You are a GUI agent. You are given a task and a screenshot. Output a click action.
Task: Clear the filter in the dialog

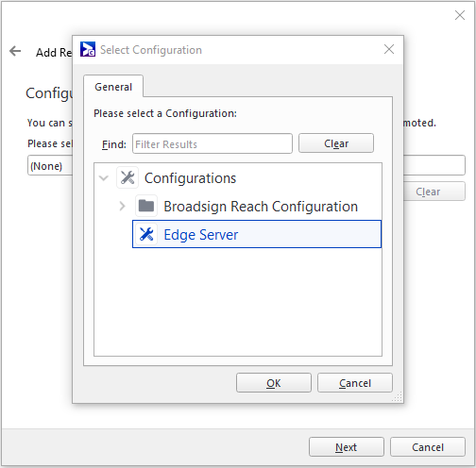coord(336,143)
